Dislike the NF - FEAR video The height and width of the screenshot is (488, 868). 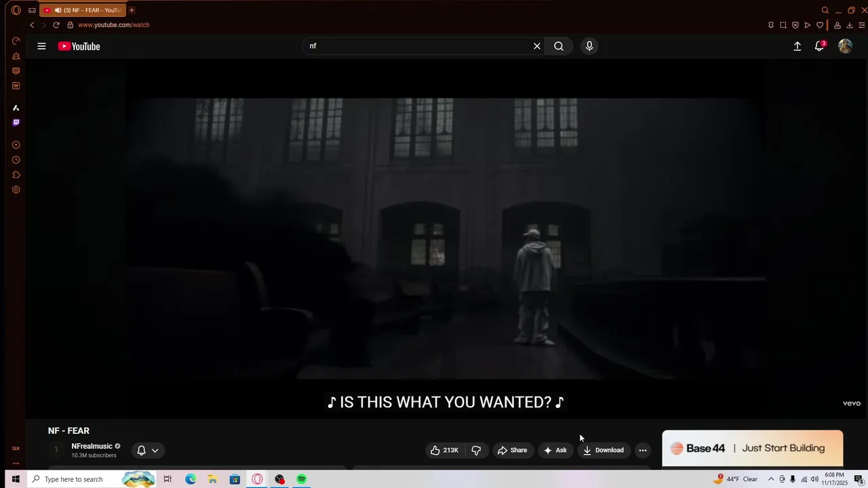click(x=476, y=450)
